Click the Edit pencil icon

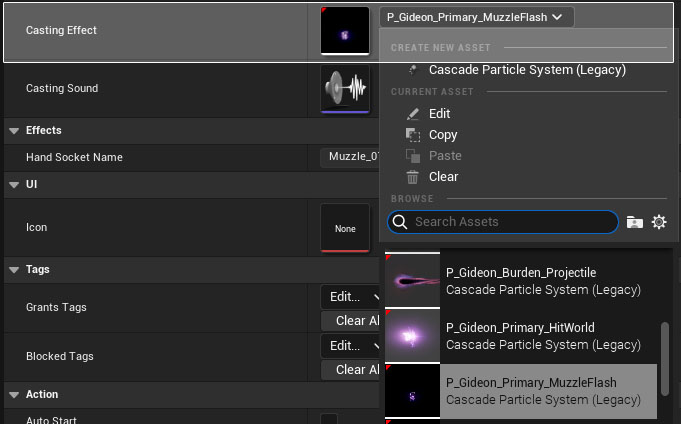tap(413, 114)
